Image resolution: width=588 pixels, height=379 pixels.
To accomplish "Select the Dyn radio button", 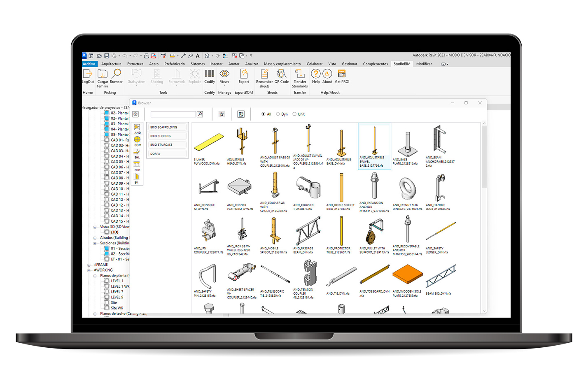I will (278, 114).
